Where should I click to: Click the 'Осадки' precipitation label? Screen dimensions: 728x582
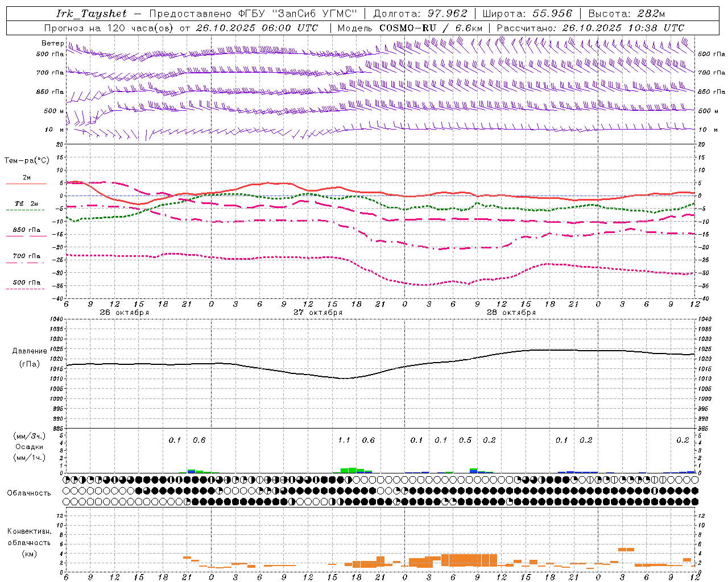(x=29, y=447)
